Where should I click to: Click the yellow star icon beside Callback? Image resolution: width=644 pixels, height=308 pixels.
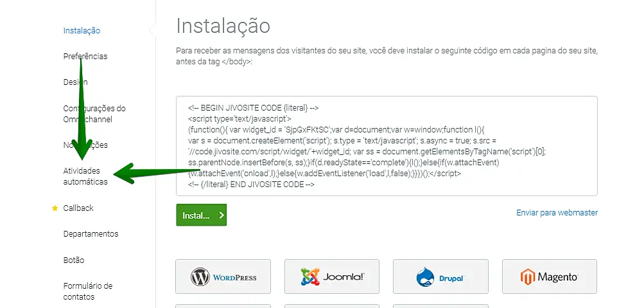(55, 208)
